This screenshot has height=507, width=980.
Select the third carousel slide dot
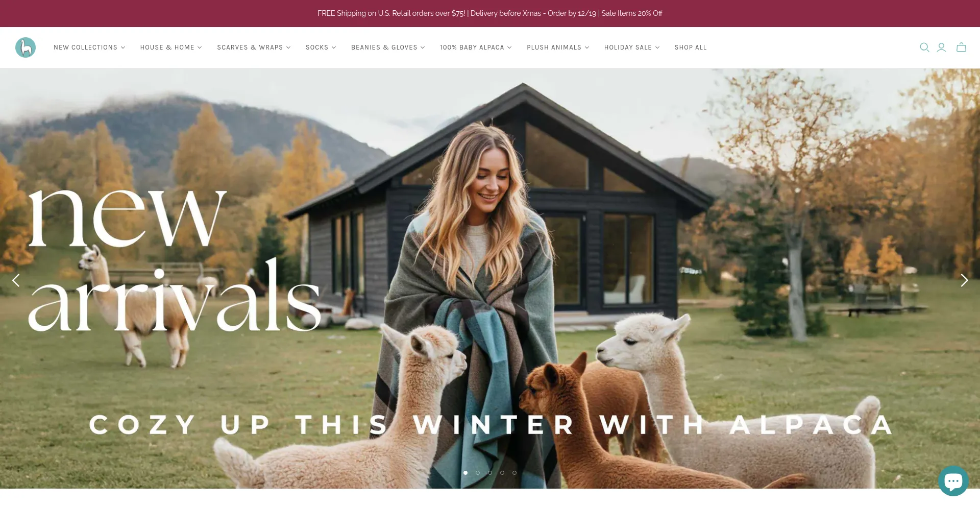(490, 473)
